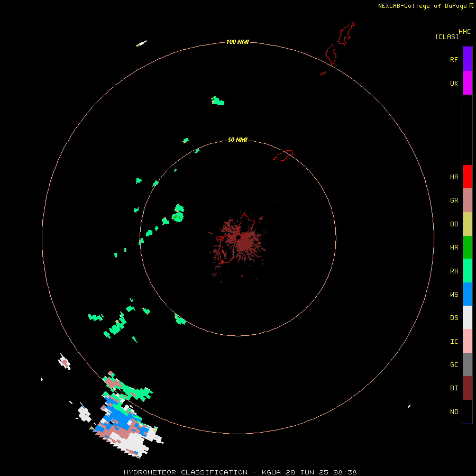Click the ND legend label
The height and width of the screenshot is (476, 476).
tap(454, 411)
